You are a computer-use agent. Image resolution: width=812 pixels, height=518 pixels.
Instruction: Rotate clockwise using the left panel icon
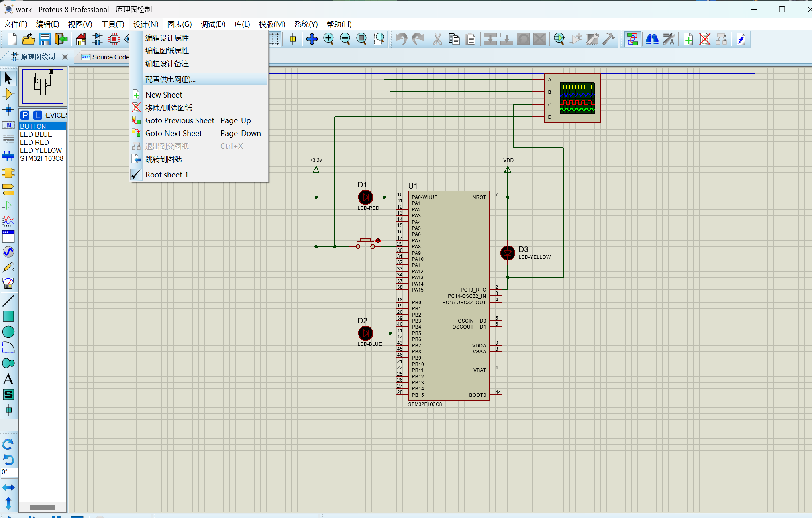coord(8,444)
